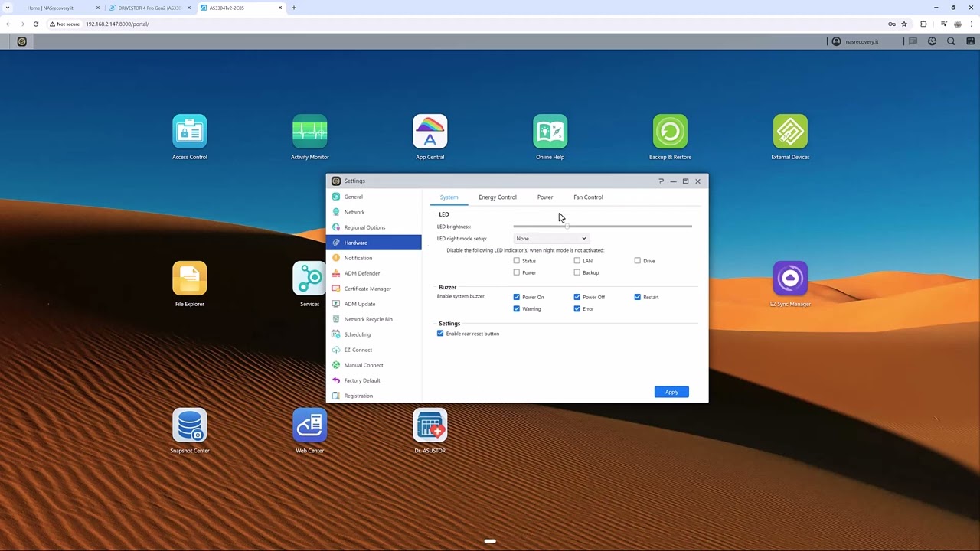The image size is (980, 551).
Task: Click the Apply button
Action: 671,392
